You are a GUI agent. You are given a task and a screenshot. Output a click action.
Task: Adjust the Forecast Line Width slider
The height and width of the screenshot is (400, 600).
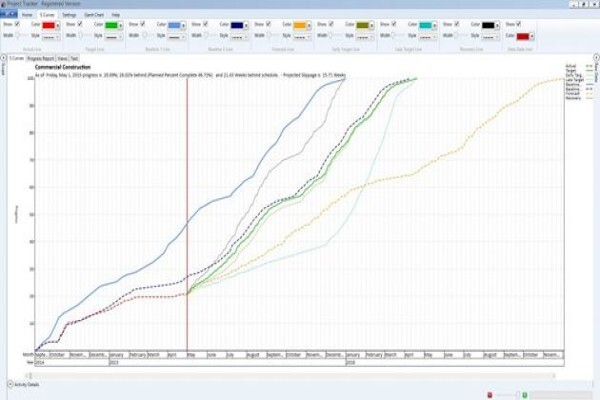274,35
